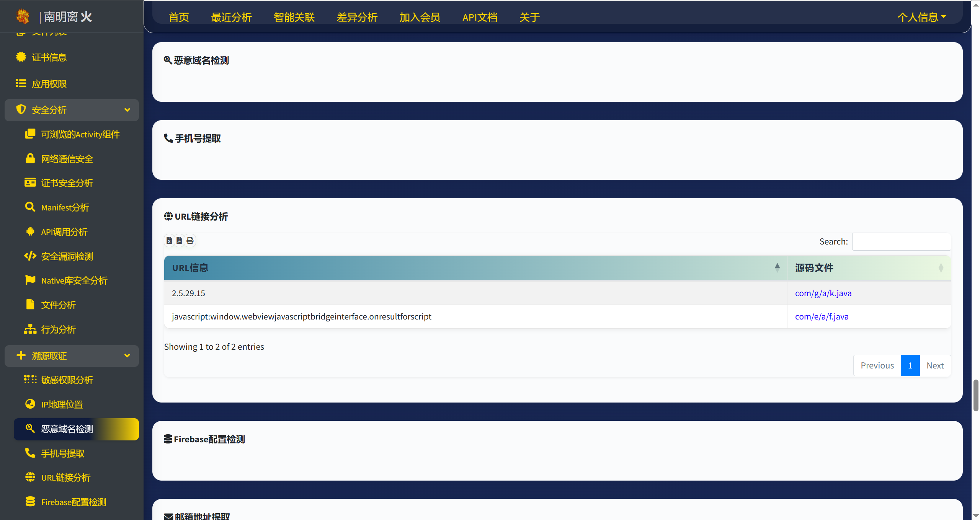The width and height of the screenshot is (980, 520).
Task: Go to 差异分析 in top navigation
Action: click(357, 17)
